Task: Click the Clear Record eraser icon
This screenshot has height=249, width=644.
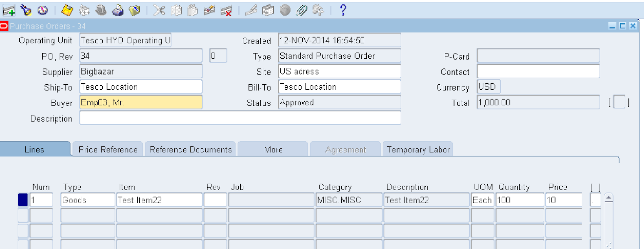Action: 209,10
